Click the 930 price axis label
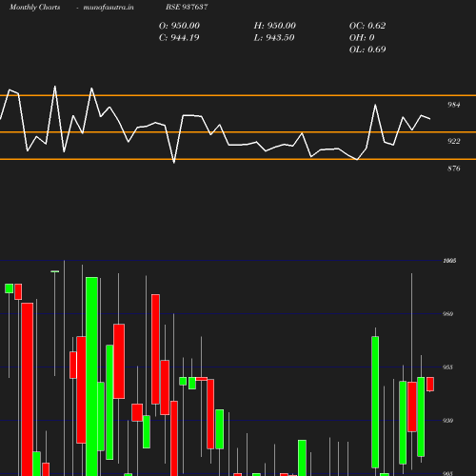This screenshot has width=476, height=476. tap(448, 421)
